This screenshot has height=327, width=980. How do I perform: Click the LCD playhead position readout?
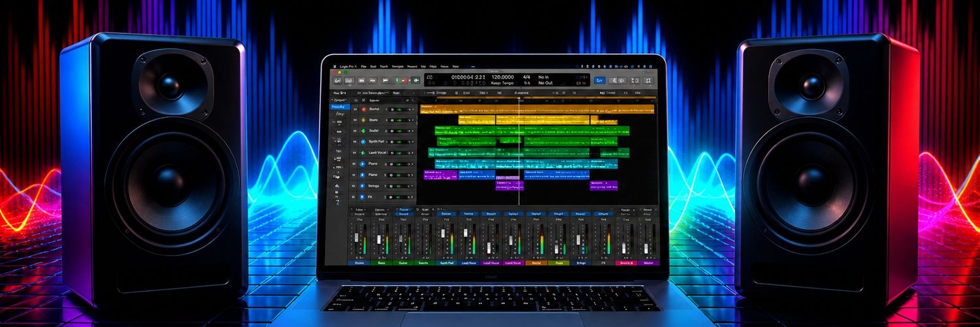coord(468,77)
